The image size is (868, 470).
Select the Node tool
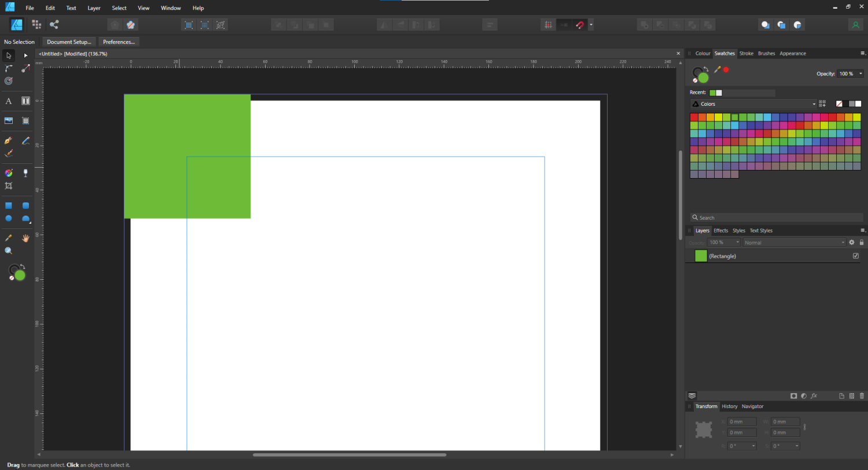[25, 55]
